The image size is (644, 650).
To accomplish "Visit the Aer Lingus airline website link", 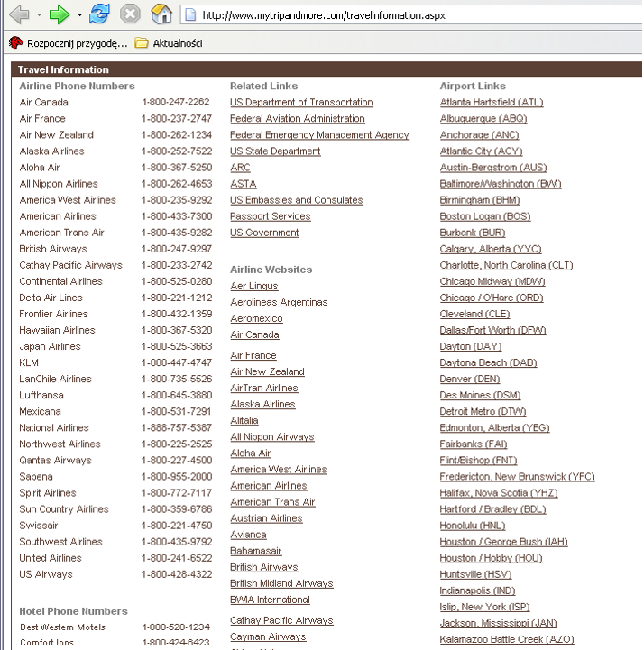I will (254, 286).
